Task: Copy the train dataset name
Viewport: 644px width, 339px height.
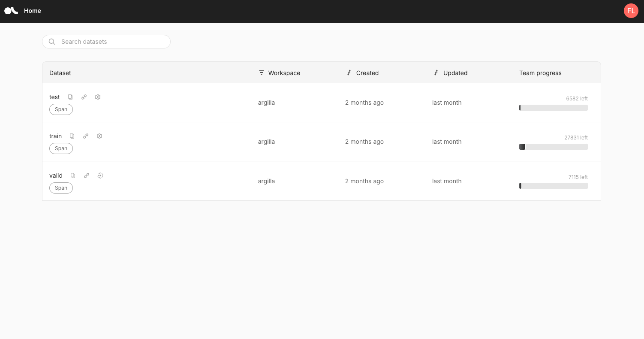Action: 72,136
